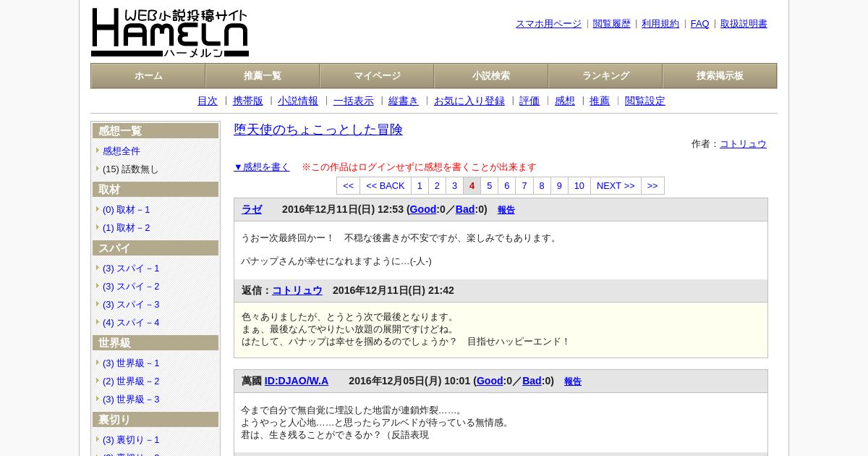868x456 pixels.
Task: Open the 利用規約 link
Action: pos(660,24)
